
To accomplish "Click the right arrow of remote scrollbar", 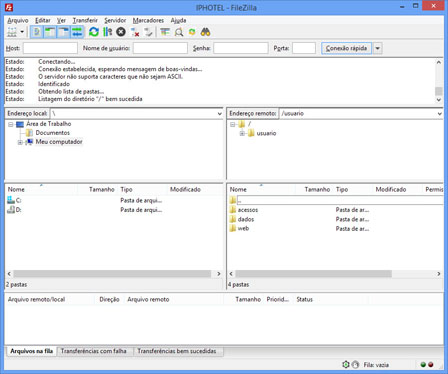I will (439, 274).
